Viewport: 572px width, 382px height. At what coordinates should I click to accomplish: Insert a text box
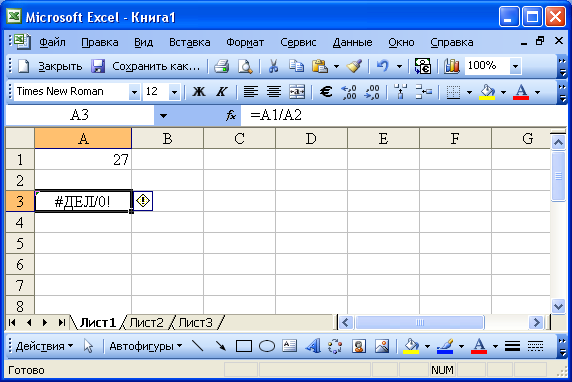[290, 346]
